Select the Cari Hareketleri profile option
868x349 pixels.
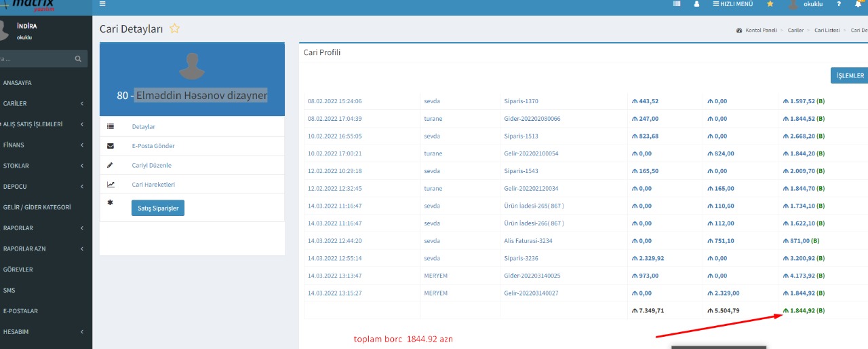click(153, 185)
